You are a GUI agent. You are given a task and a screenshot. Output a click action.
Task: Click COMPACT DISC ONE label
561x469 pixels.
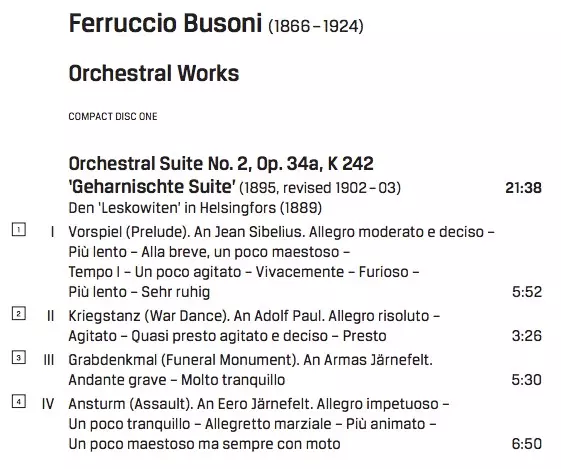click(x=113, y=117)
